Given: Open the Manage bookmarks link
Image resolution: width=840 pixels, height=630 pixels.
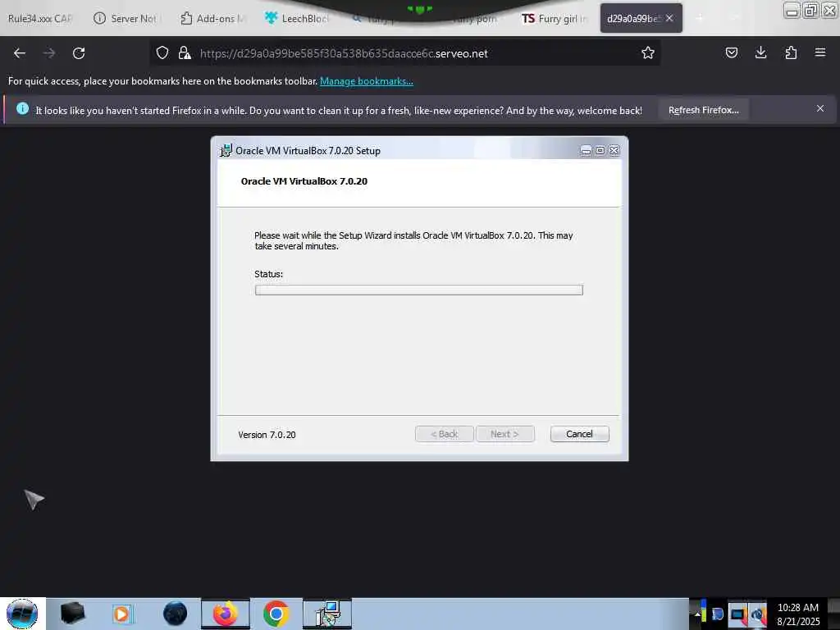Looking at the screenshot, I should click(x=367, y=81).
